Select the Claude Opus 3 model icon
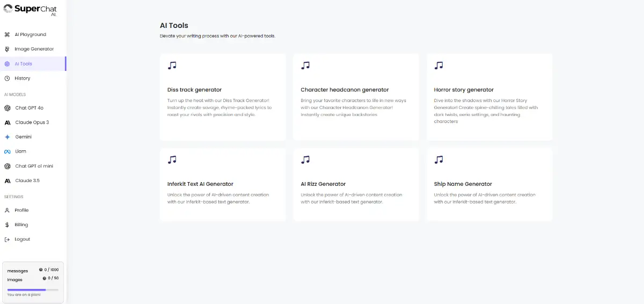This screenshot has height=304, width=644. [x=8, y=122]
